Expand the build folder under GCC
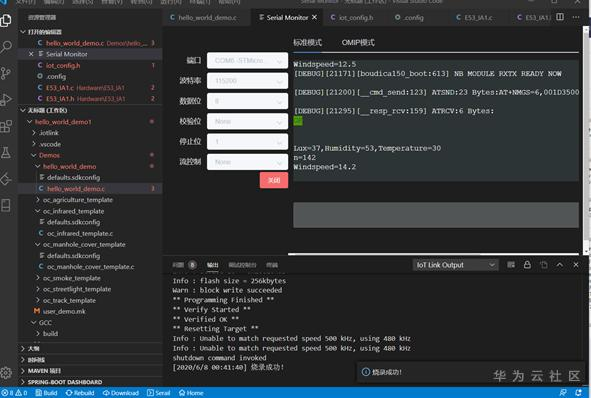This screenshot has width=591, height=398. tap(90, 334)
